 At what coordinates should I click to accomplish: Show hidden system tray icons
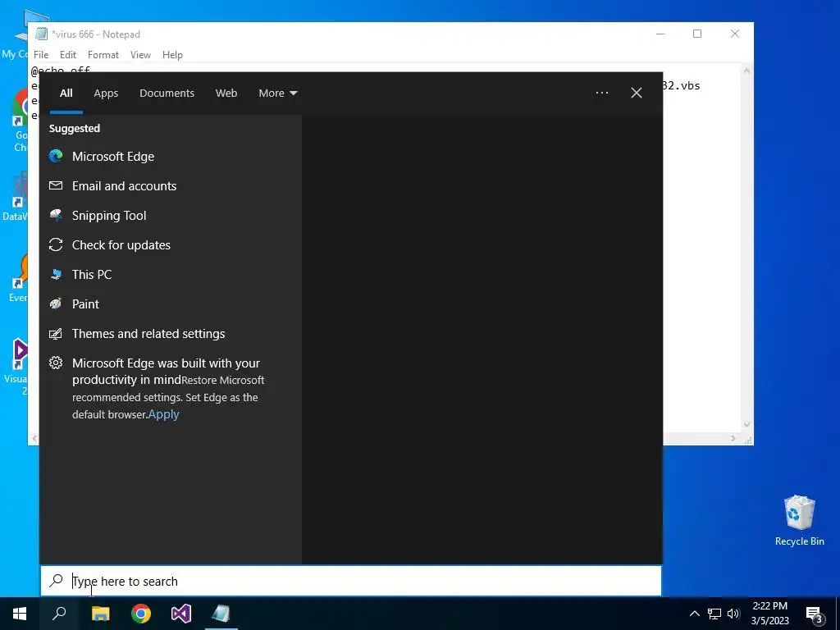(694, 614)
